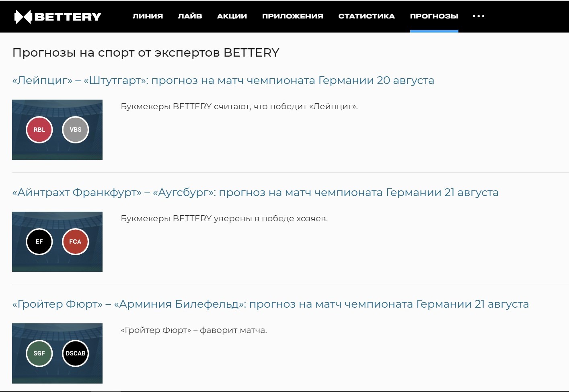Open the ПРИЛОЖЕНИЯ menu item
Screen dimensions: 569x392
292,16
